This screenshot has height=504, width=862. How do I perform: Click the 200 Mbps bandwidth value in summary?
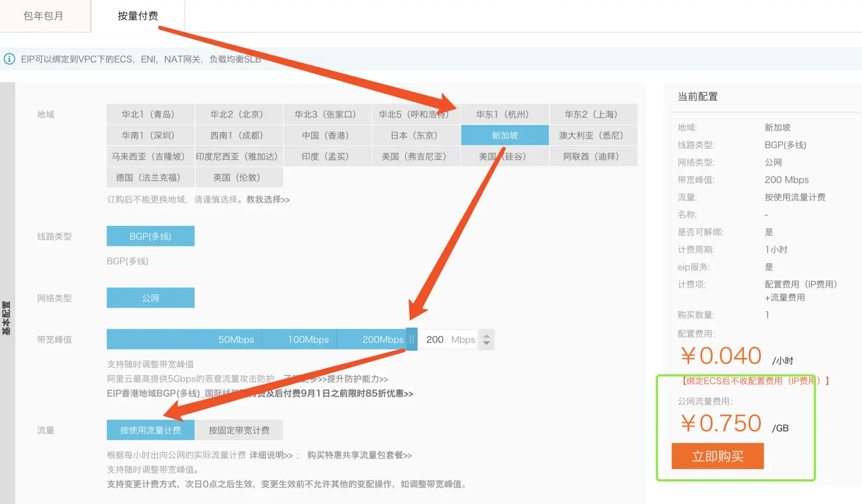pyautogui.click(x=787, y=180)
